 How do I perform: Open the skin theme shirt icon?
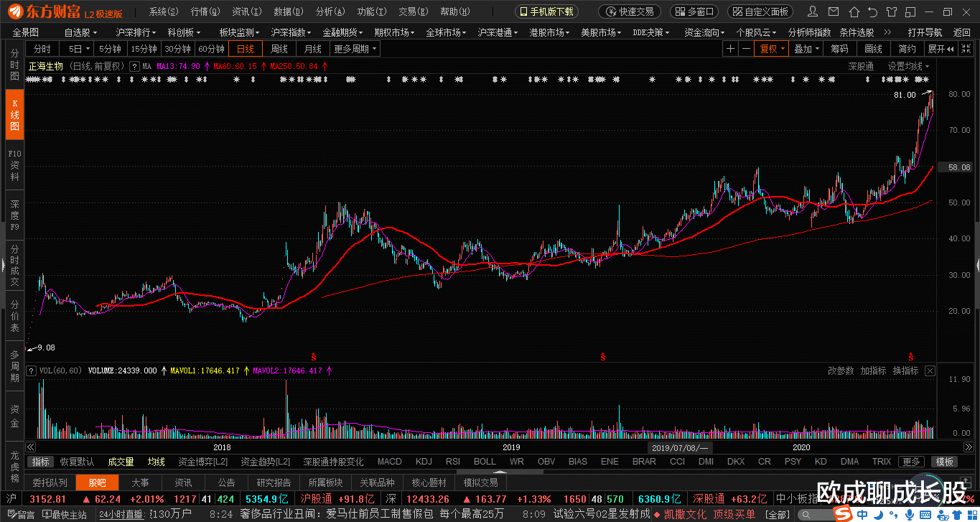click(891, 12)
